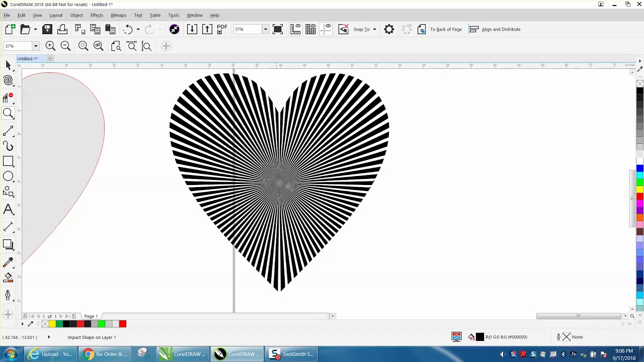
Task: Open the Object menu
Action: (76, 15)
